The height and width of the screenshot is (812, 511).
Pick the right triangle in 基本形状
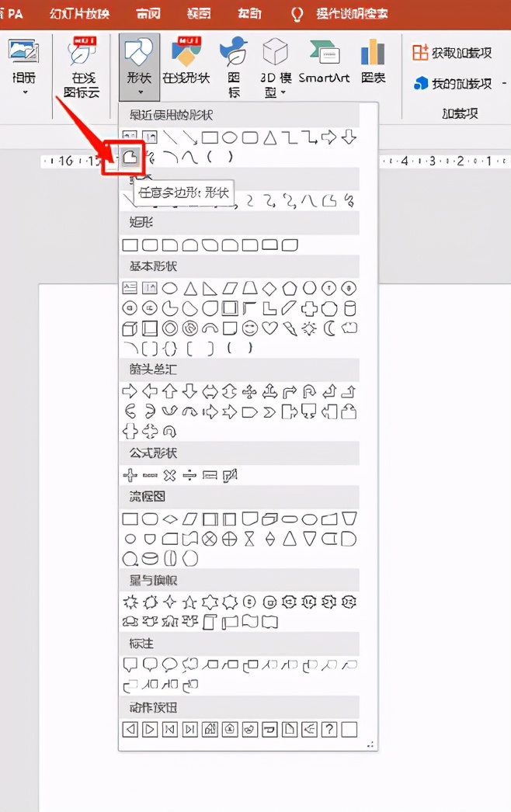point(210,288)
